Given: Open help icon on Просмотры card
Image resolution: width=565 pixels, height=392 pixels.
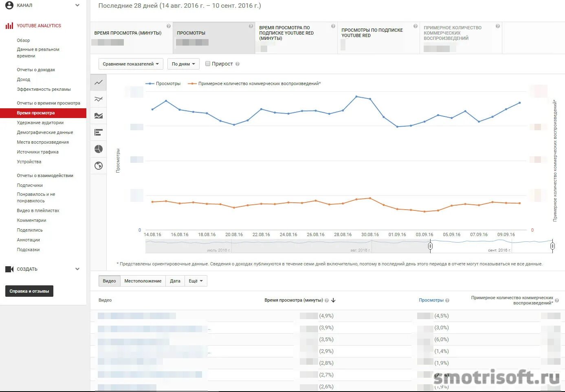Looking at the screenshot, I should pos(251,26).
